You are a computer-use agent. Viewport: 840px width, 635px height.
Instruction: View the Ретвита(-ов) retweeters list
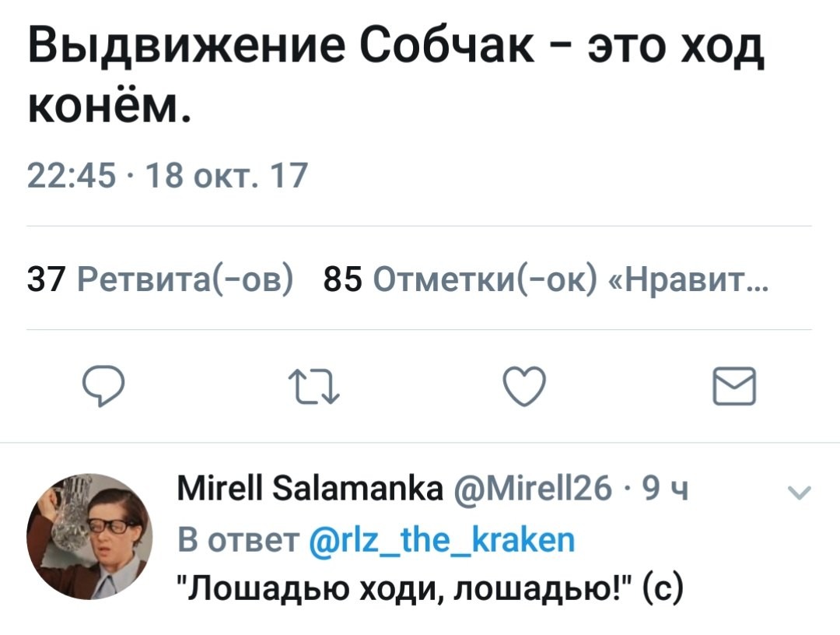click(185, 278)
